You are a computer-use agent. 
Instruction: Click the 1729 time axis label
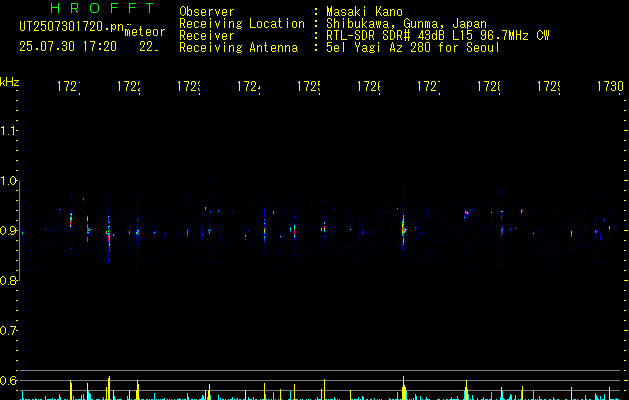548,86
